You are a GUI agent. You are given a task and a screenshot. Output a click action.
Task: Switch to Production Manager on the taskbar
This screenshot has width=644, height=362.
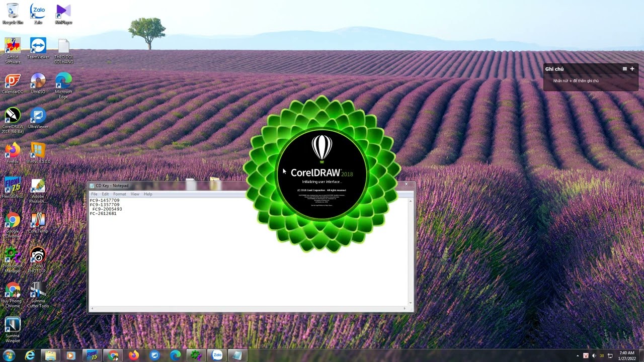click(196, 355)
